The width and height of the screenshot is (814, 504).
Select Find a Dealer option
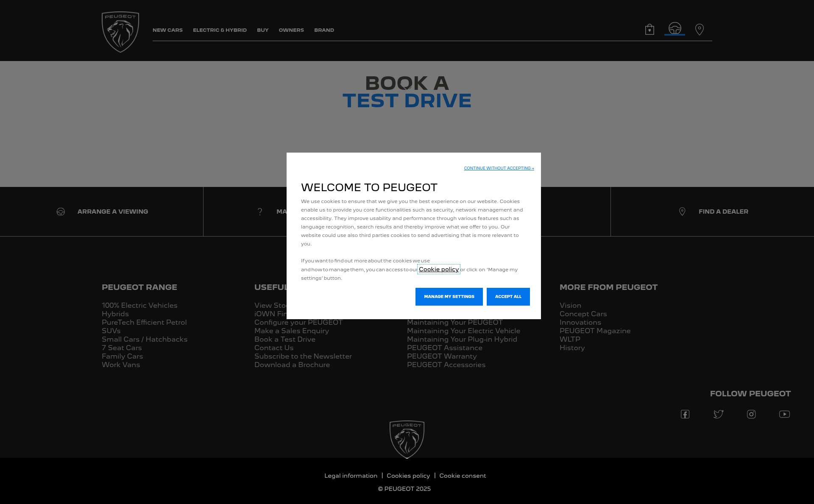pyautogui.click(x=723, y=212)
